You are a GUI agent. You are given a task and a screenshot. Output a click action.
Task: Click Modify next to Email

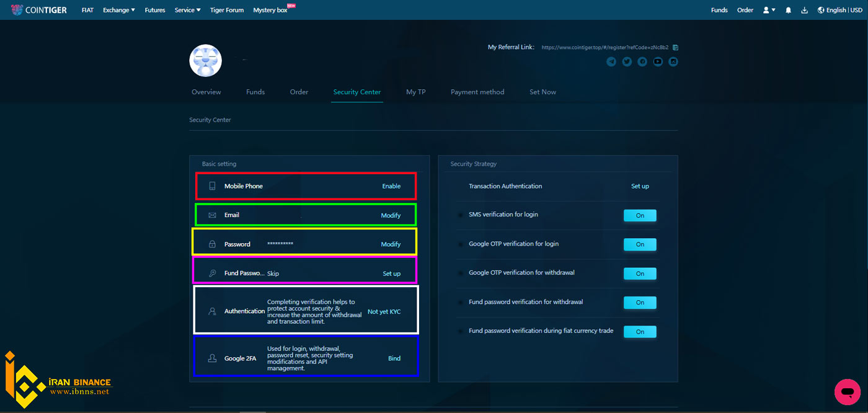point(391,215)
